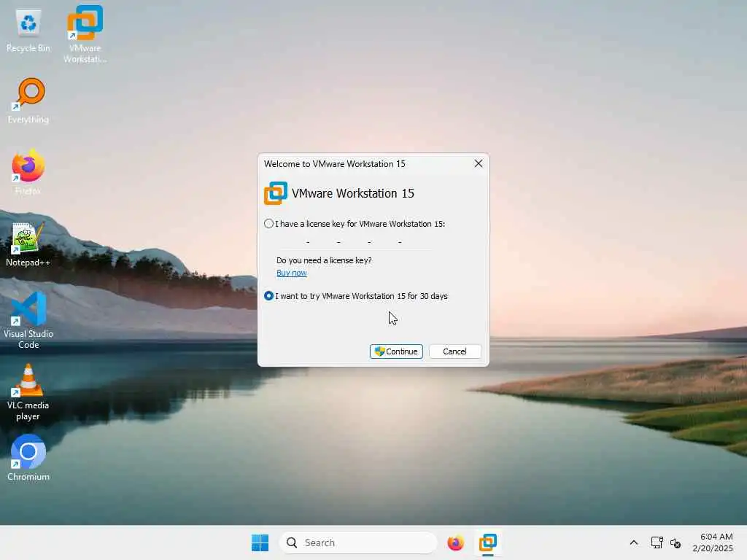This screenshot has width=747, height=560.
Task: Follow the Buy now link
Action: (x=292, y=273)
